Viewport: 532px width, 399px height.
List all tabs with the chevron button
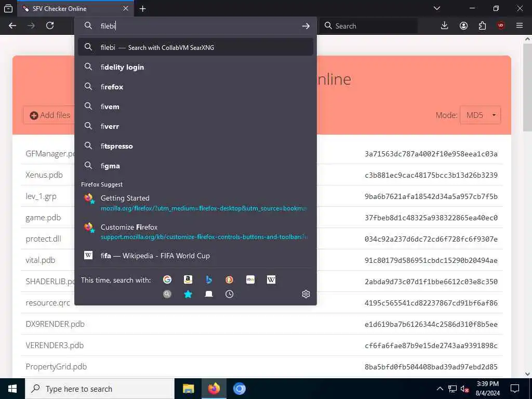point(437,8)
